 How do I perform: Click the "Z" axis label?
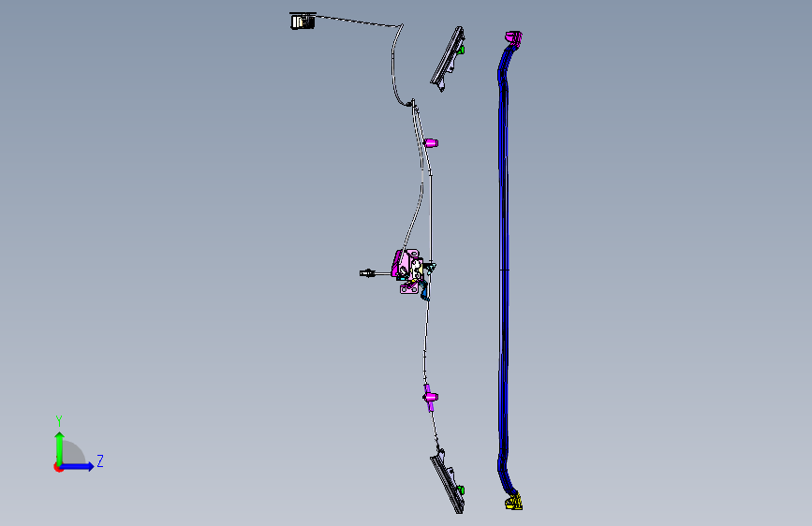[x=100, y=460]
